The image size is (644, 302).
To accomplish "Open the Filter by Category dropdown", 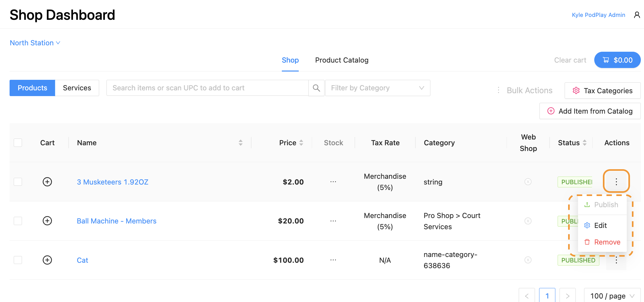I will coord(377,88).
